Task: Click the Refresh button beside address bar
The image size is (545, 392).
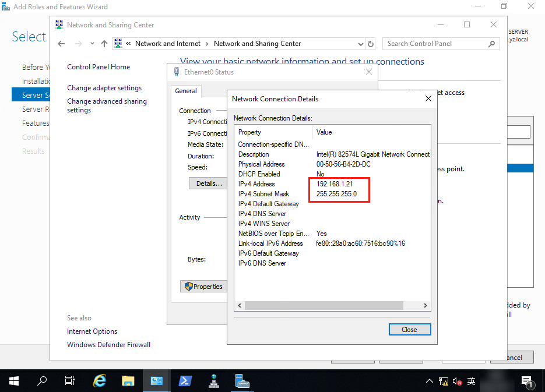Action: click(371, 44)
